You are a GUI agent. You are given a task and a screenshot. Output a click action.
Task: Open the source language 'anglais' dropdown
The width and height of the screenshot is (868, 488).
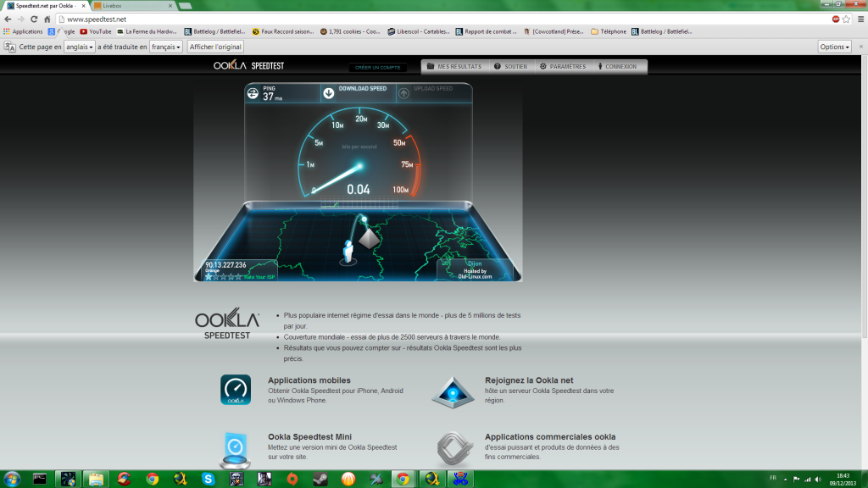(x=79, y=47)
